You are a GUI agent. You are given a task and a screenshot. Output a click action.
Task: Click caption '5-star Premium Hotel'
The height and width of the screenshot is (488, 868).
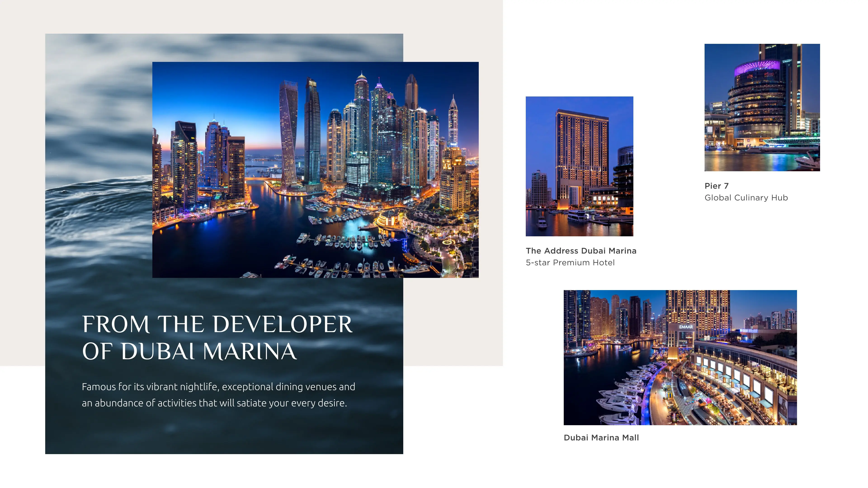pos(570,262)
